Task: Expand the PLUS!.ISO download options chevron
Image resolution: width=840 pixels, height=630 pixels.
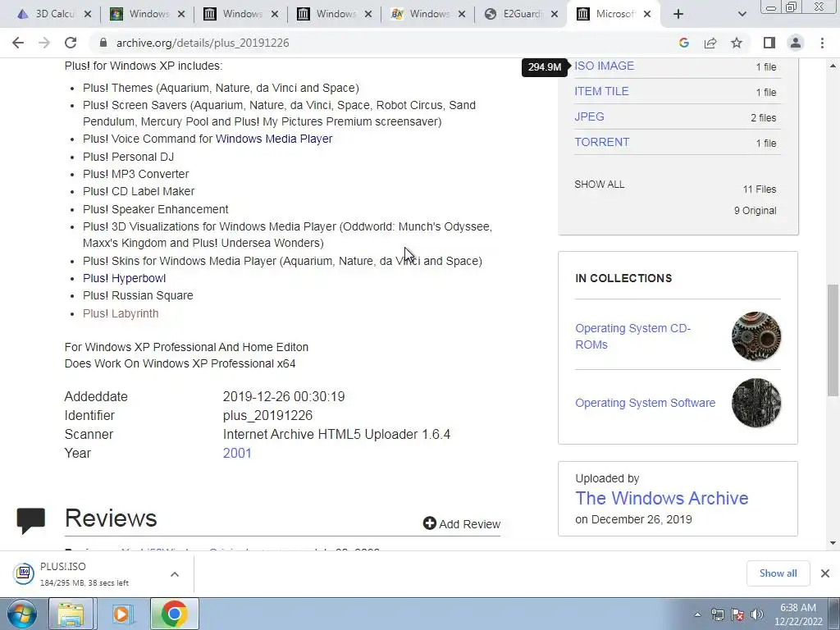Action: click(x=175, y=573)
